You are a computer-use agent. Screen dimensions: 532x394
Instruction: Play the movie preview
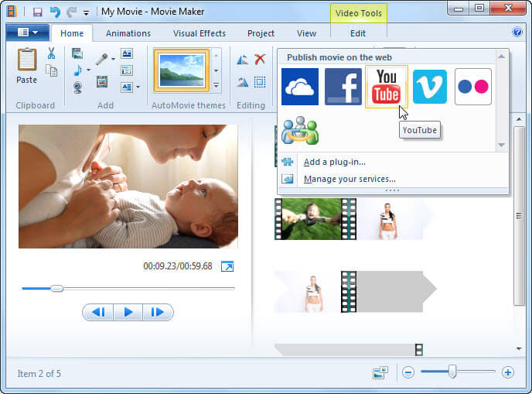click(128, 312)
